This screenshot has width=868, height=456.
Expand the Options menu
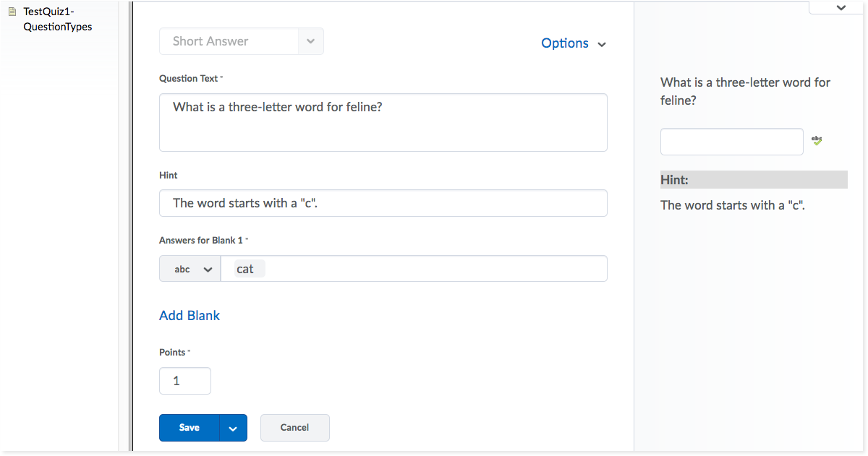(x=574, y=43)
